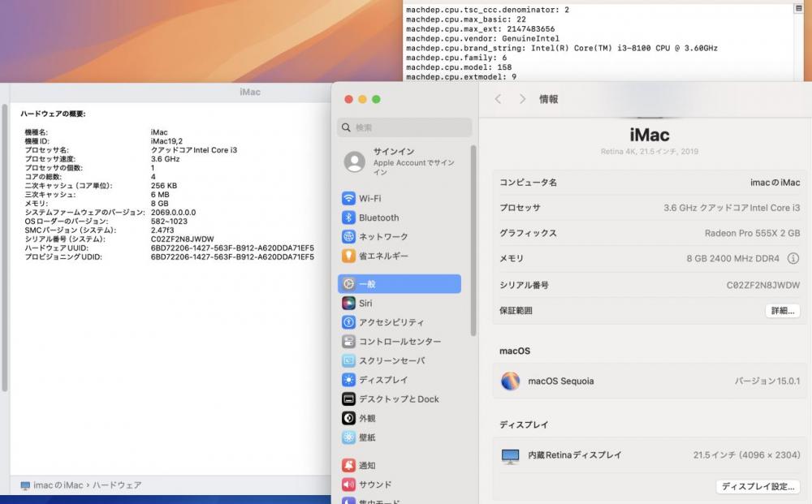
Task: Open ネットワーク network settings
Action: pos(382,237)
